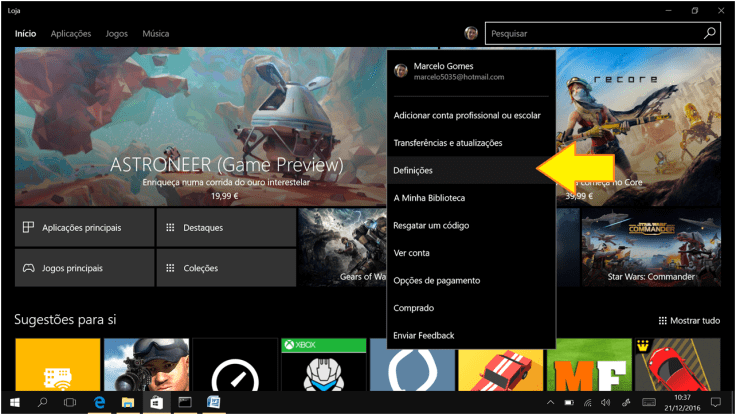736x415 pixels.
Task: Open Aplicações principais tile
Action: [85, 228]
